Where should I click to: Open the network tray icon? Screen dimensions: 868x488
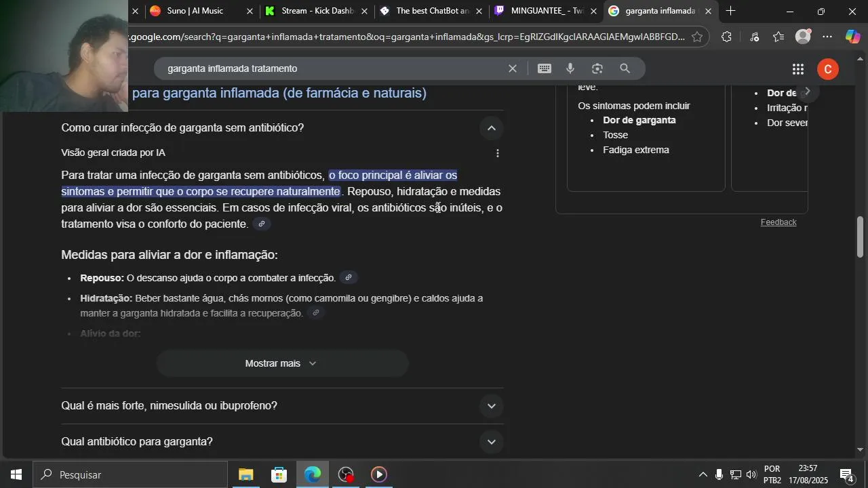[735, 474]
